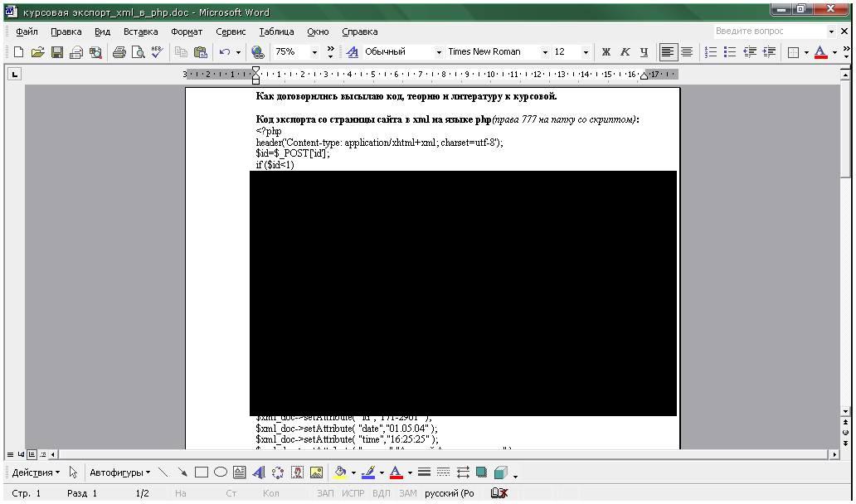Click the Введите вопрос help field
Image resolution: width=856 pixels, height=504 pixels.
(767, 31)
